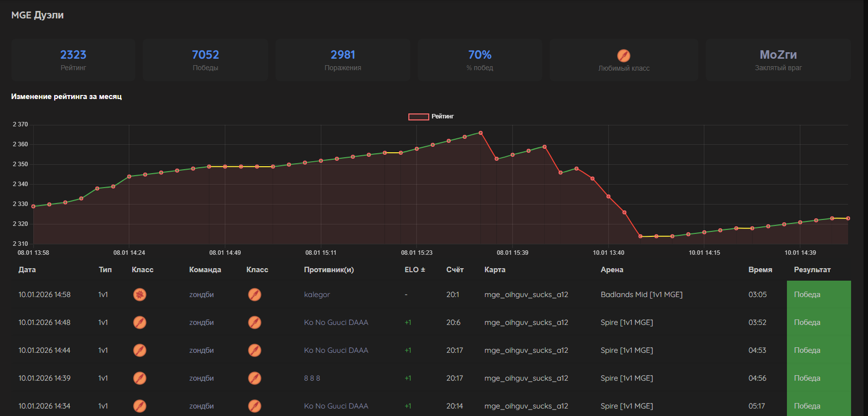Open opponent kalegor's profile link
The height and width of the screenshot is (416, 868).
tap(317, 295)
